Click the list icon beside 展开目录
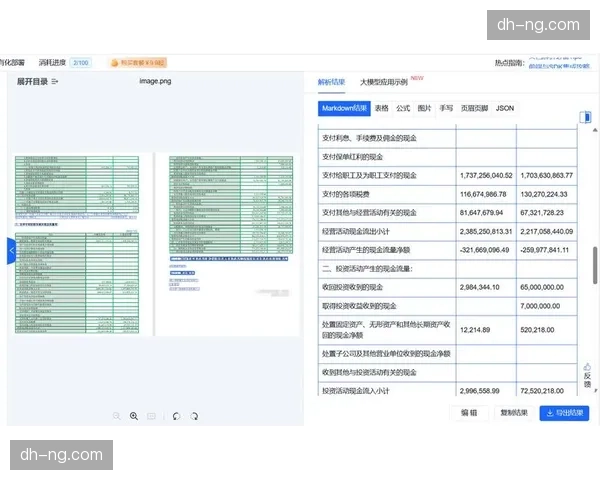The width and height of the screenshot is (600, 480). click(55, 82)
